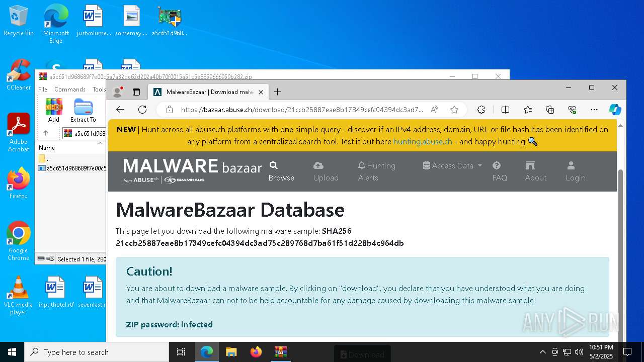Switch to WinRAR from the taskbar
Screen dimensions: 644x362
pos(280,352)
